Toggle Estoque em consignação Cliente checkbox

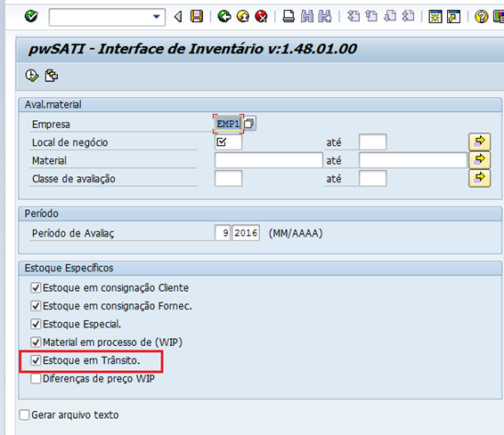36,287
